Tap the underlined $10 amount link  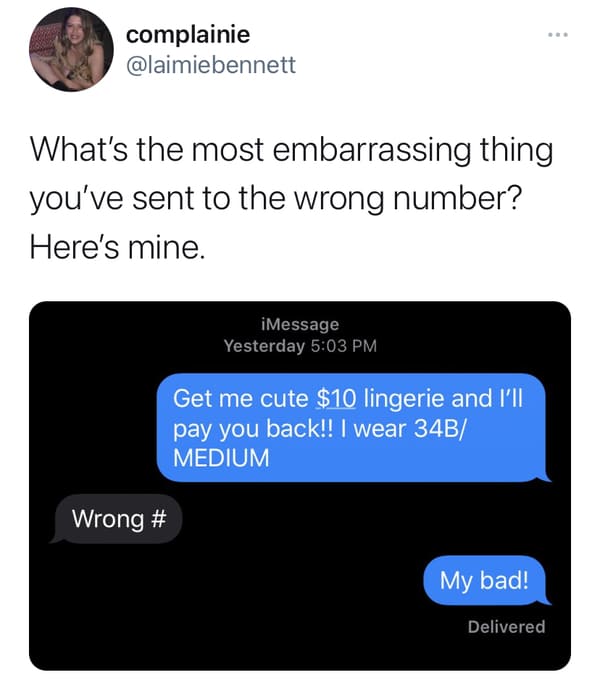click(x=336, y=398)
